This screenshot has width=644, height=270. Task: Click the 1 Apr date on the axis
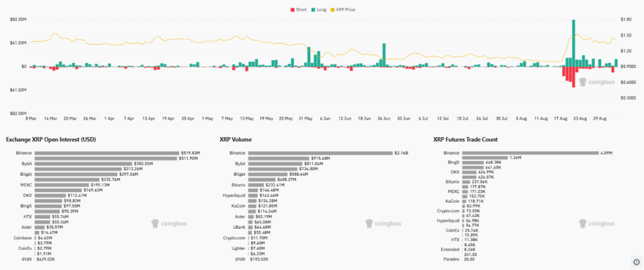point(109,118)
